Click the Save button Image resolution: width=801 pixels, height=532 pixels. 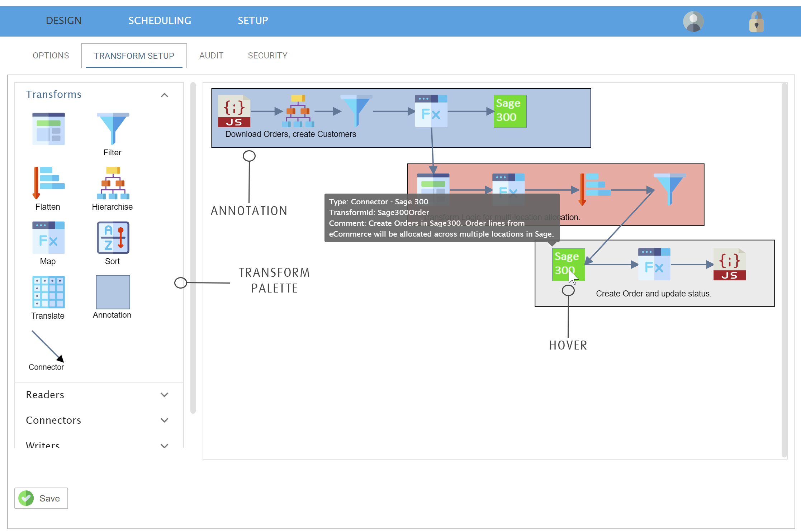click(x=41, y=498)
